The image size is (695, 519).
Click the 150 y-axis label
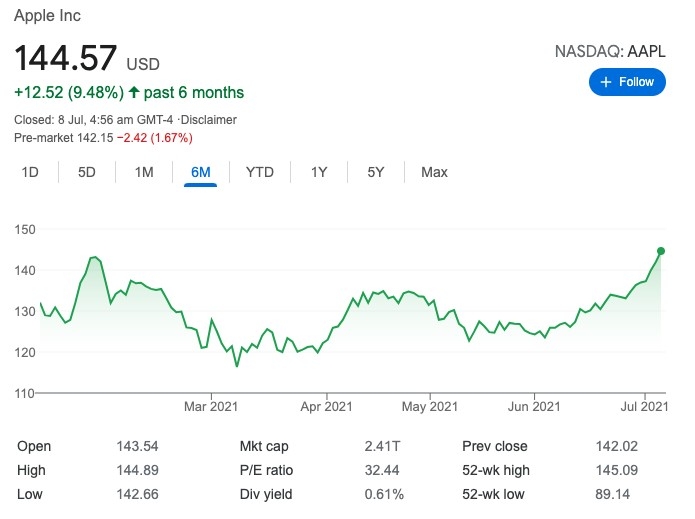coord(25,230)
